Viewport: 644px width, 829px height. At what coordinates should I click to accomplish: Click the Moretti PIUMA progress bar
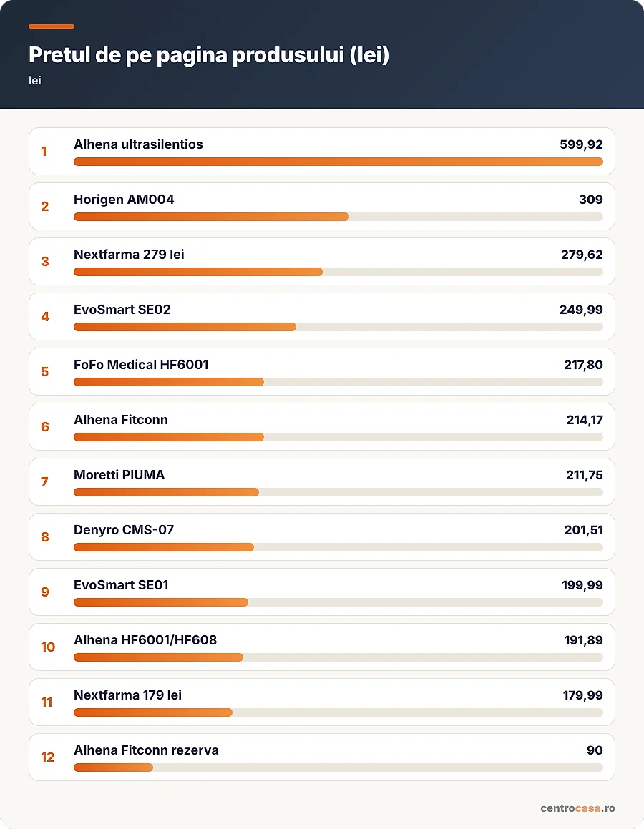tap(338, 492)
